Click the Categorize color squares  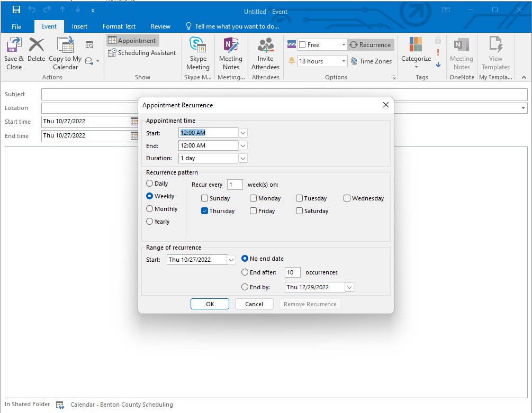(x=416, y=44)
